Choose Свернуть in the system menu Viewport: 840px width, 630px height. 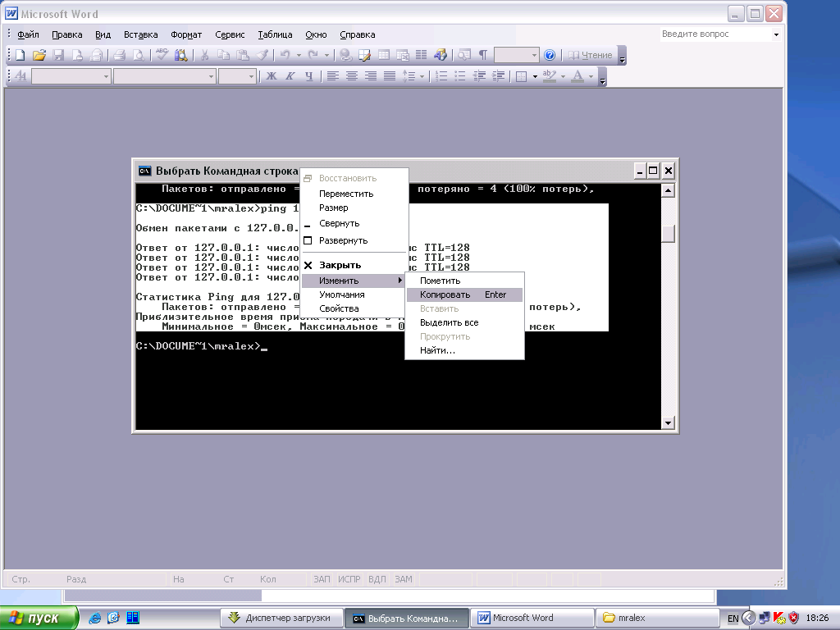[x=354, y=223]
